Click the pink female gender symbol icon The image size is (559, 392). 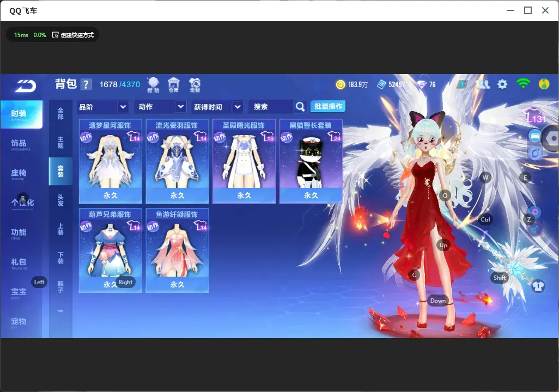(x=535, y=212)
